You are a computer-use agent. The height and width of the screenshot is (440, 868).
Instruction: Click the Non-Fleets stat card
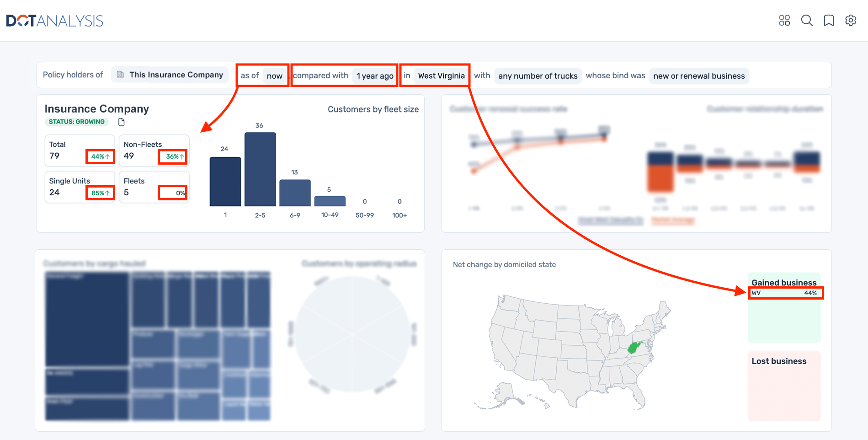[154, 150]
